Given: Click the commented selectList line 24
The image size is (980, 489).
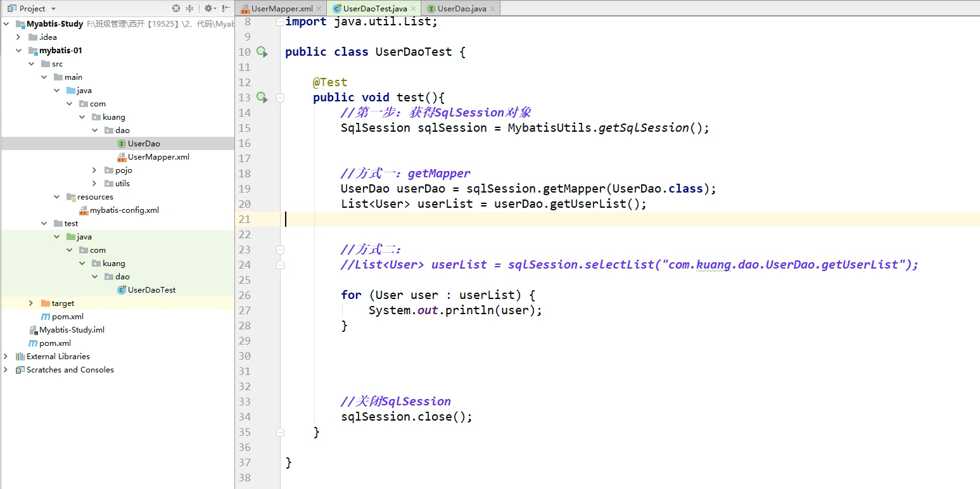Looking at the screenshot, I should [630, 265].
